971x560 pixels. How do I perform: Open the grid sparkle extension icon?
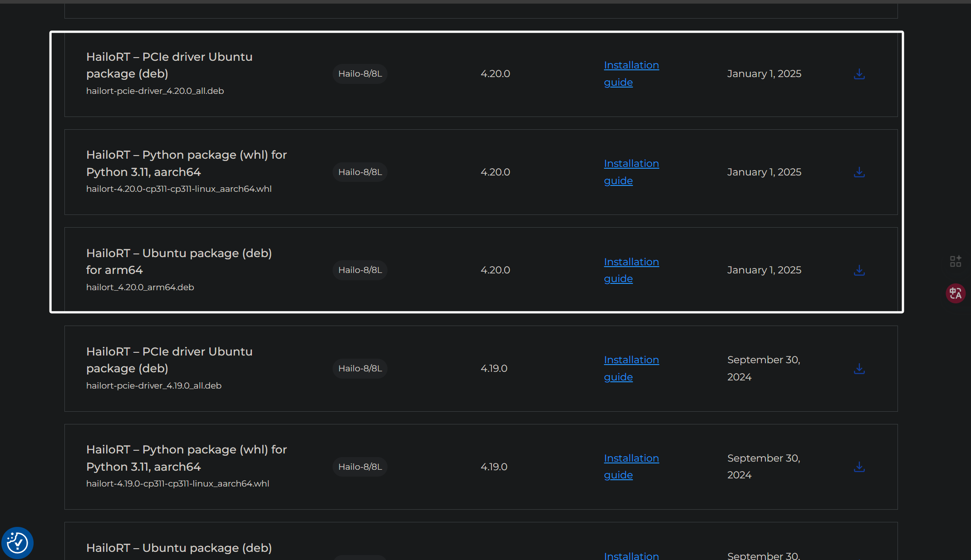coord(956,261)
